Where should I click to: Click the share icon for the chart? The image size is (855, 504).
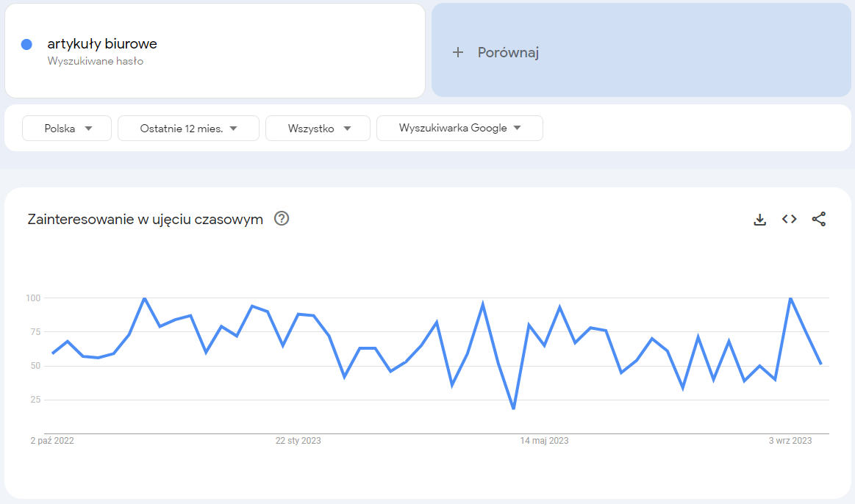click(819, 219)
